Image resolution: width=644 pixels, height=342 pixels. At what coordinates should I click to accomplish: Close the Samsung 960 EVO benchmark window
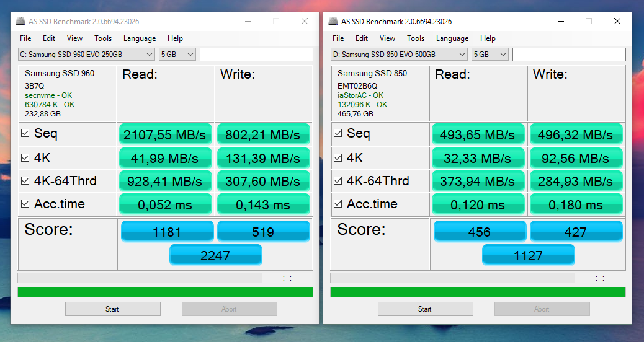[304, 21]
